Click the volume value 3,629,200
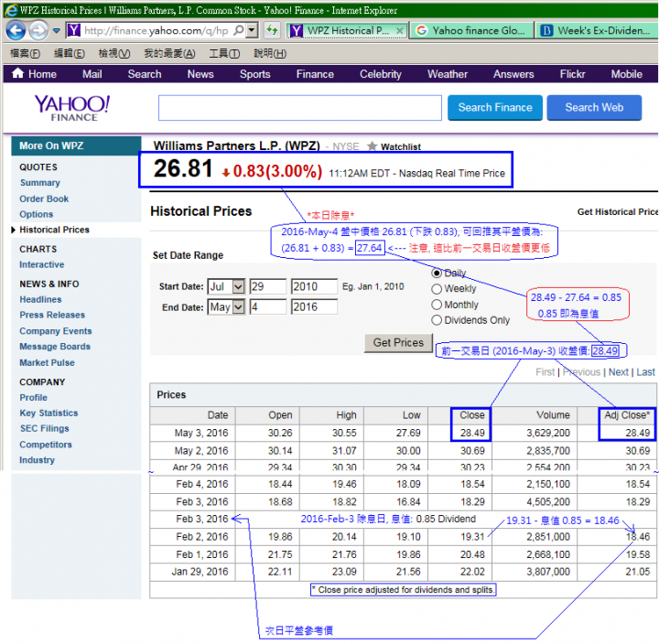The image size is (659, 644). [548, 433]
